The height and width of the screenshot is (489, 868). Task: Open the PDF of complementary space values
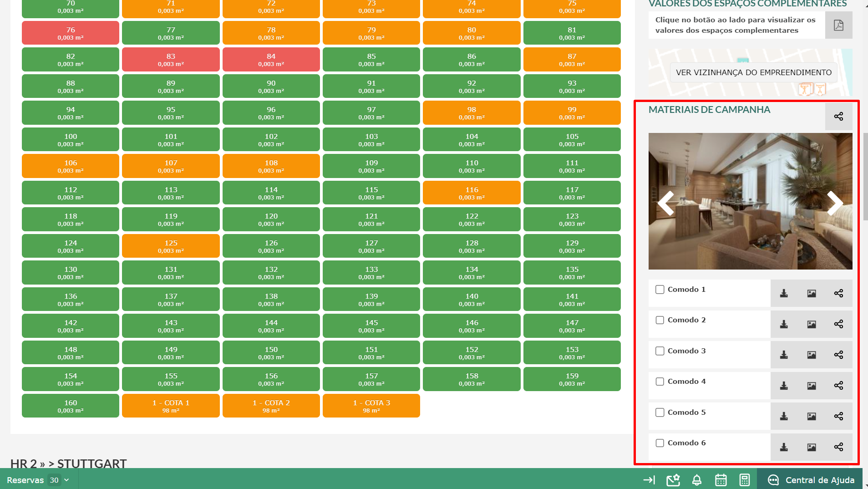point(838,25)
